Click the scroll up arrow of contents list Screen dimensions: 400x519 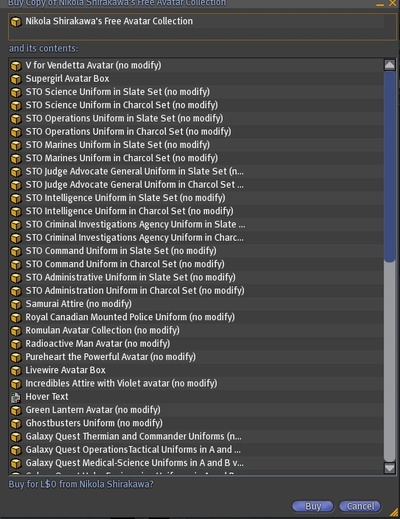click(x=389, y=65)
